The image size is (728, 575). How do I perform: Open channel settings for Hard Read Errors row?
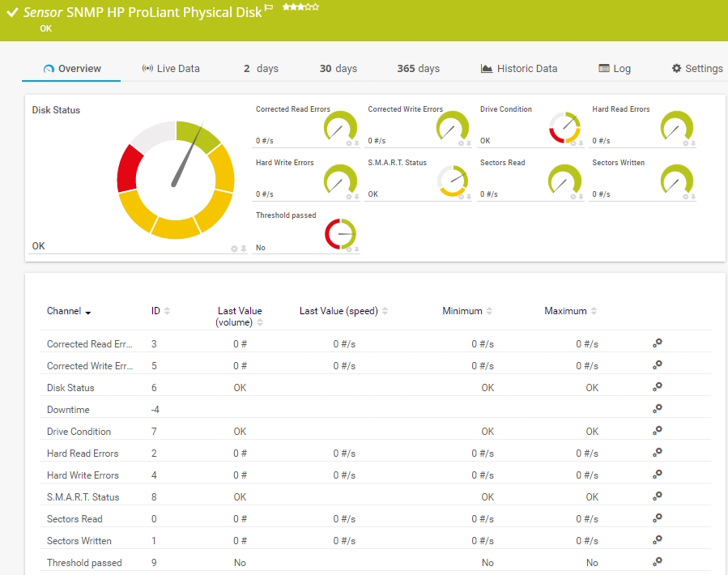tap(657, 453)
